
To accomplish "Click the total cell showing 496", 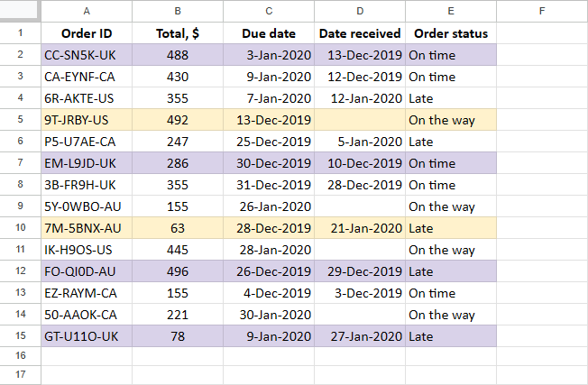I will click(178, 271).
